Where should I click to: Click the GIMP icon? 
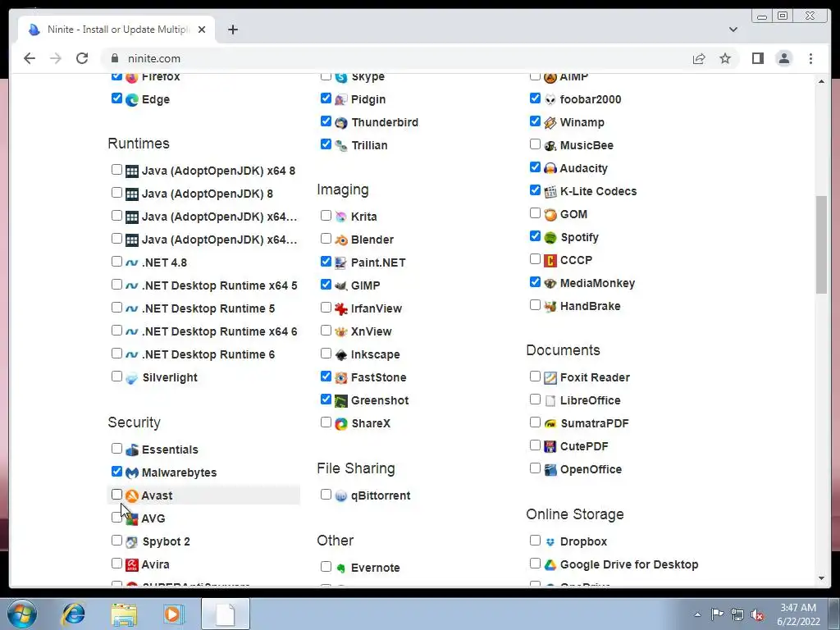[340, 285]
